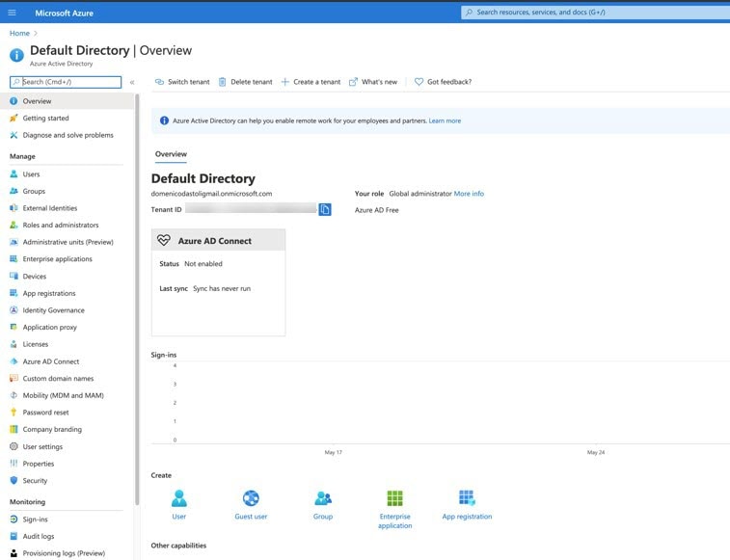Click the Delete tenant trash icon
The width and height of the screenshot is (730, 560).
(x=222, y=82)
